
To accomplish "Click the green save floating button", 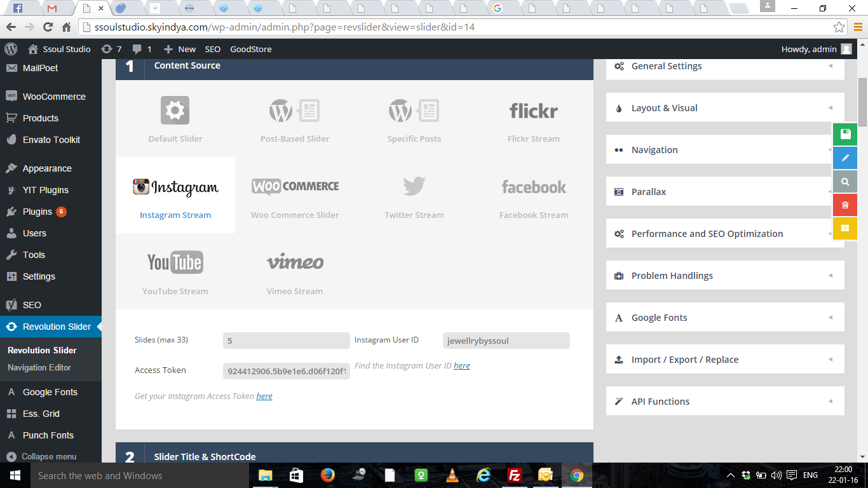I will click(845, 134).
